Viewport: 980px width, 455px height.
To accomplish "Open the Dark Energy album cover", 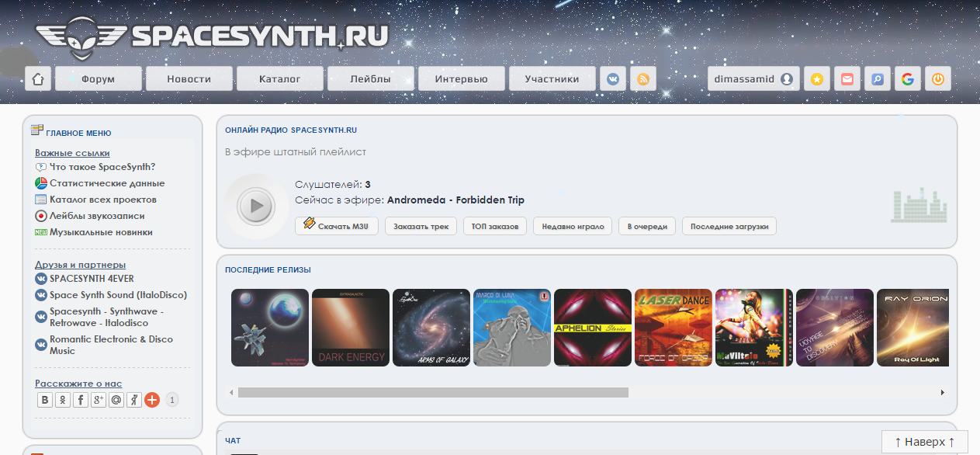I will tap(351, 328).
